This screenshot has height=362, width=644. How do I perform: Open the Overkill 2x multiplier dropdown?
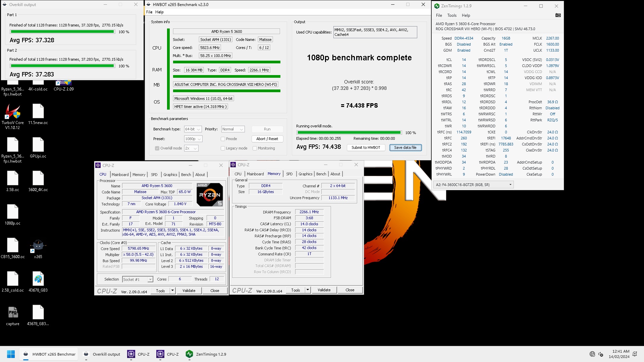tap(191, 148)
